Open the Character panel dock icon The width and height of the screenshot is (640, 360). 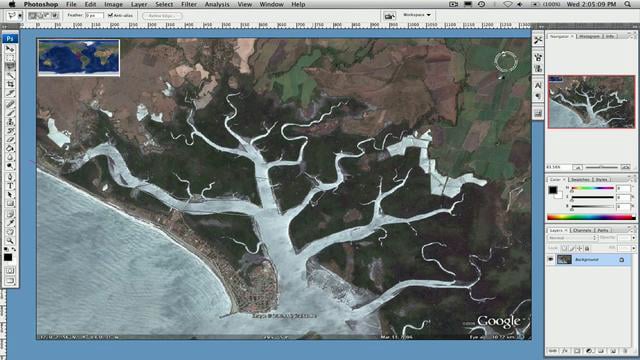coord(538,85)
